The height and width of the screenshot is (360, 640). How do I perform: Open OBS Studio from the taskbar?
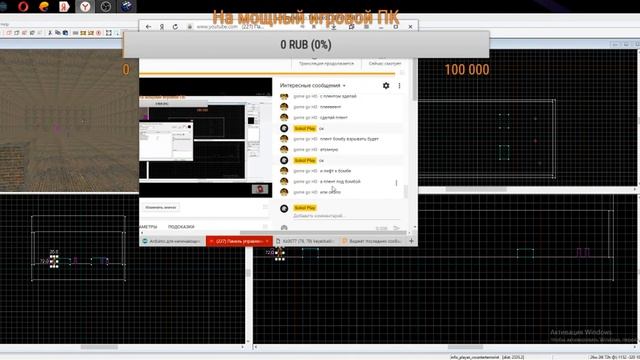(106, 6)
